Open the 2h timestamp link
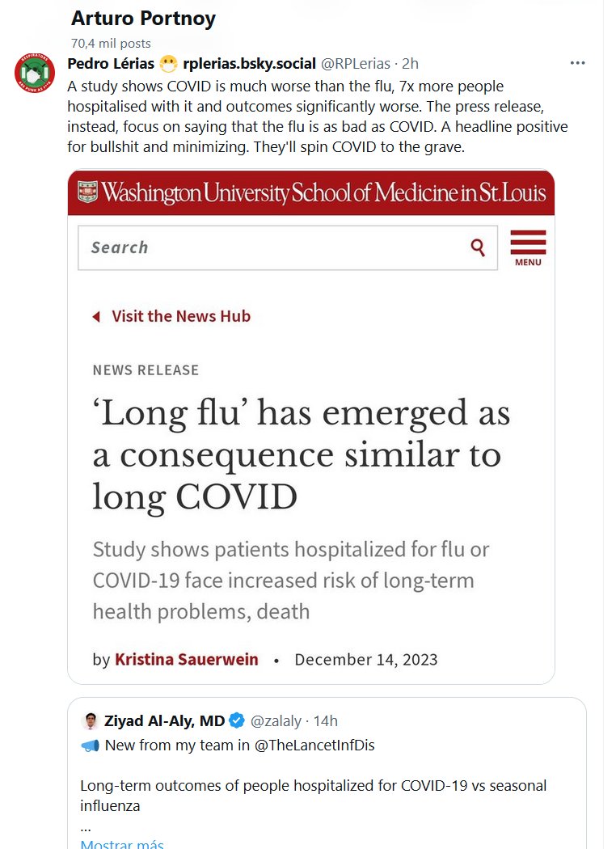The image size is (616, 849). tap(410, 63)
